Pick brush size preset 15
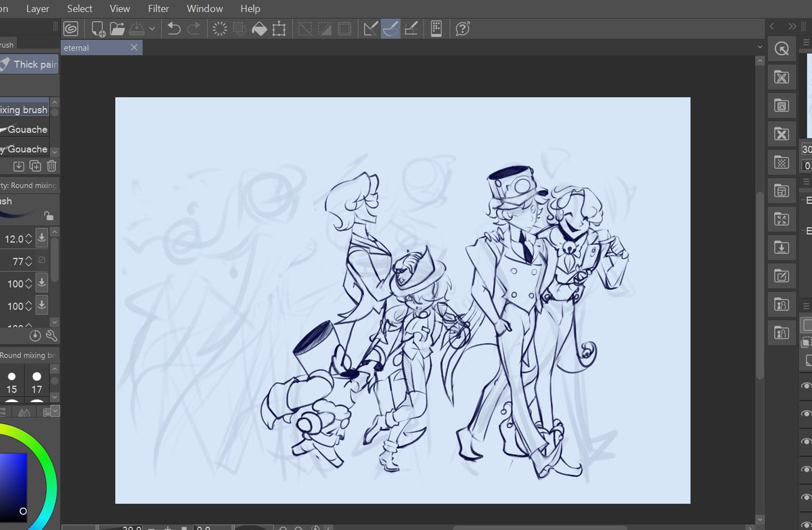 12,382
